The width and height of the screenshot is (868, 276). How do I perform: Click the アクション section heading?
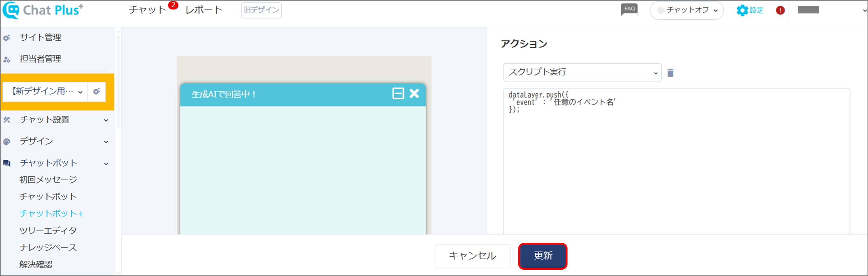pos(524,44)
